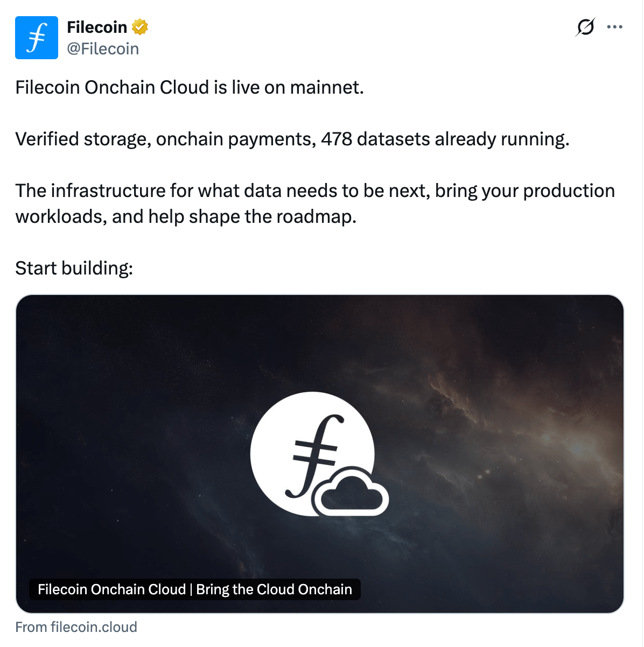Click the 'Start building:' text
Image resolution: width=644 pixels, height=647 pixels.
tap(74, 268)
